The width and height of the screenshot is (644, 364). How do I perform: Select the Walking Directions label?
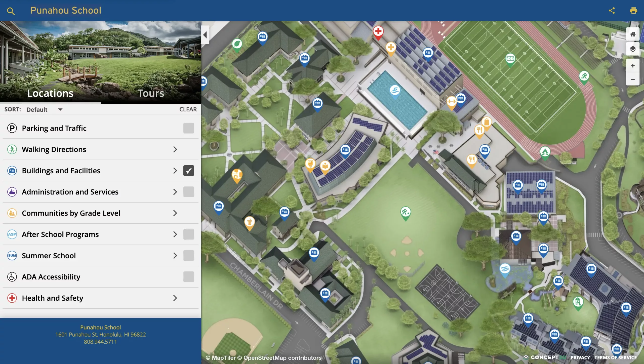(x=54, y=149)
